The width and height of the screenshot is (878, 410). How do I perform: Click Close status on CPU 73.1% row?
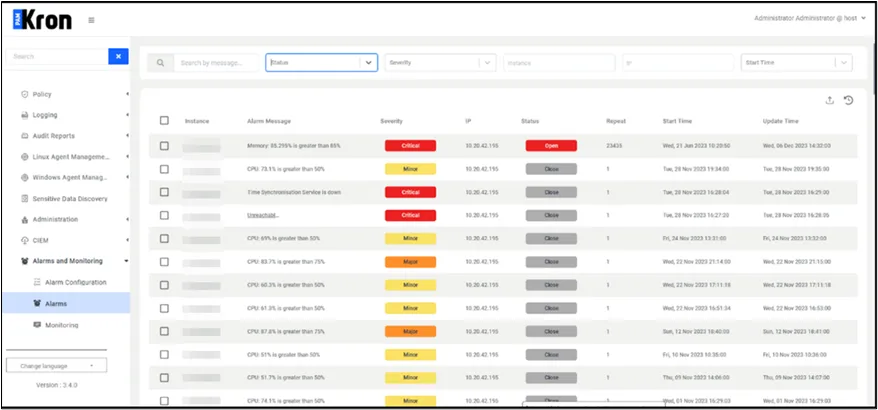click(x=551, y=169)
